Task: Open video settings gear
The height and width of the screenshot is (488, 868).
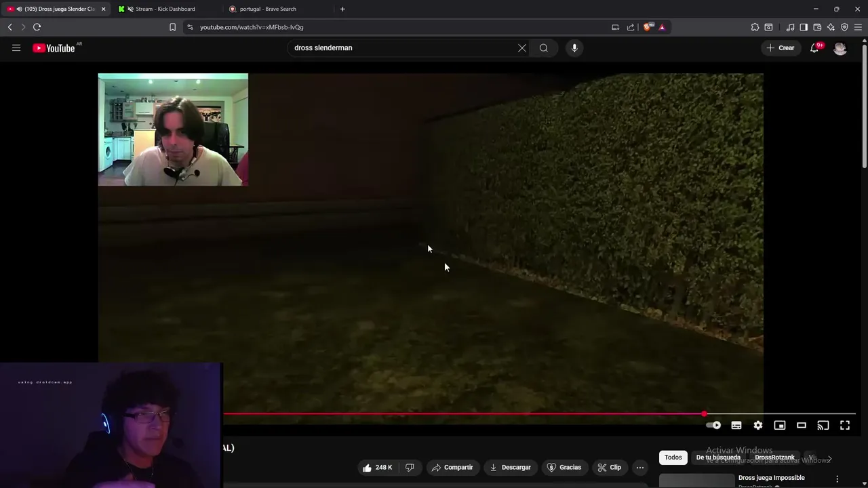Action: [758, 426]
